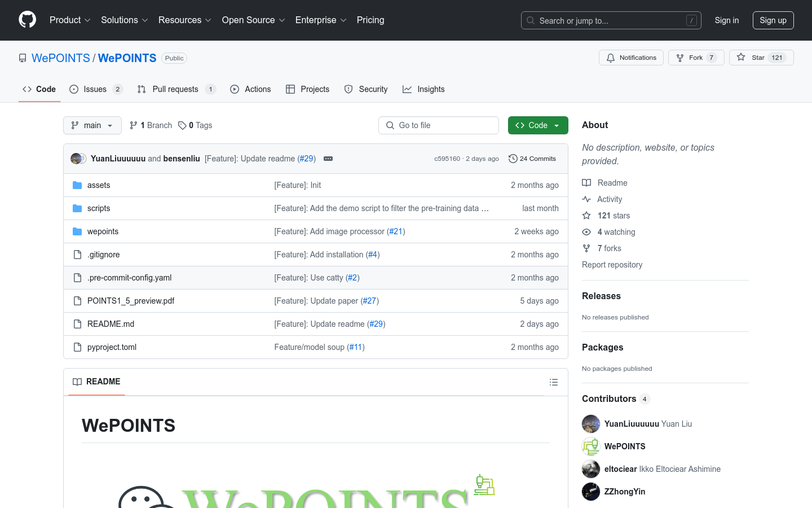Open the Activity link in About
Image resolution: width=812 pixels, height=508 pixels.
pyautogui.click(x=602, y=199)
